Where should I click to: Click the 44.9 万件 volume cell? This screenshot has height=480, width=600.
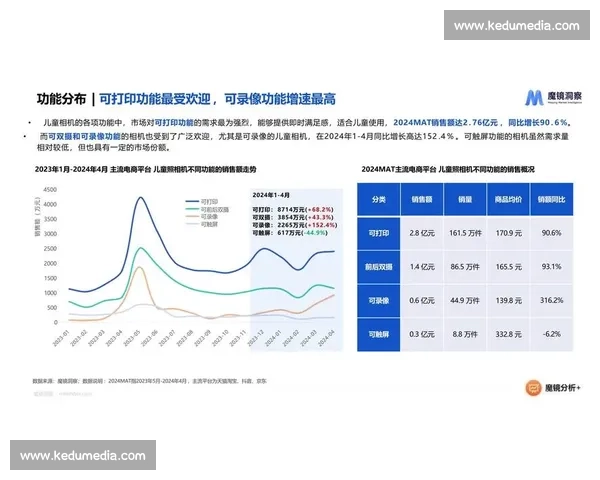pos(465,300)
